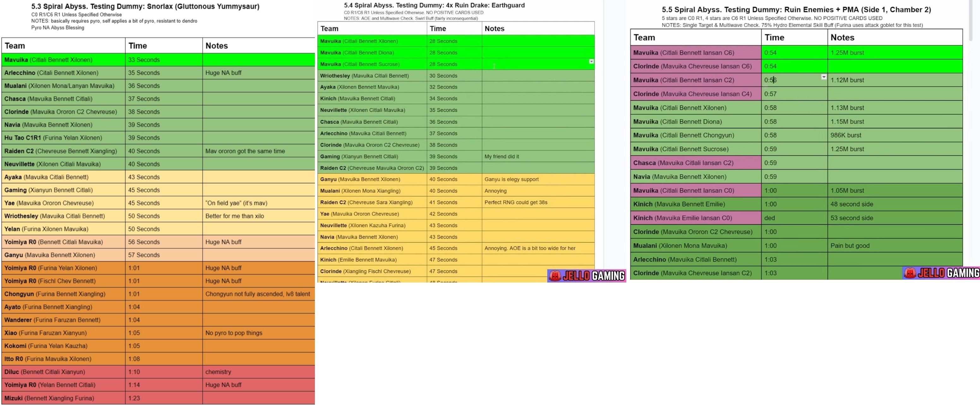Click 'Diluc (Bennett Citlali Xianyun)' cell
The height and width of the screenshot is (405, 980).
(x=63, y=372)
